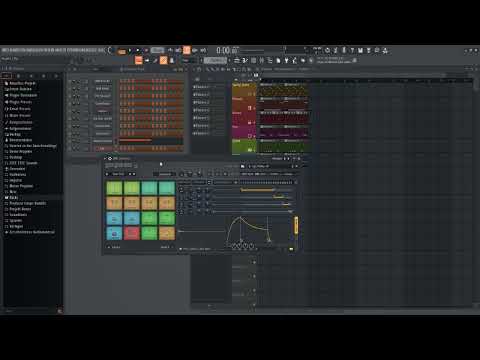
Task: Open the second item in the browser list
Action: click(18, 89)
